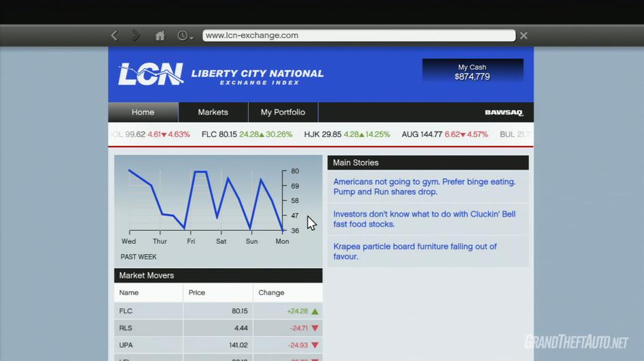Screen dimensions: 644x361
Task: Click the My Cash balance box
Action: (x=472, y=72)
